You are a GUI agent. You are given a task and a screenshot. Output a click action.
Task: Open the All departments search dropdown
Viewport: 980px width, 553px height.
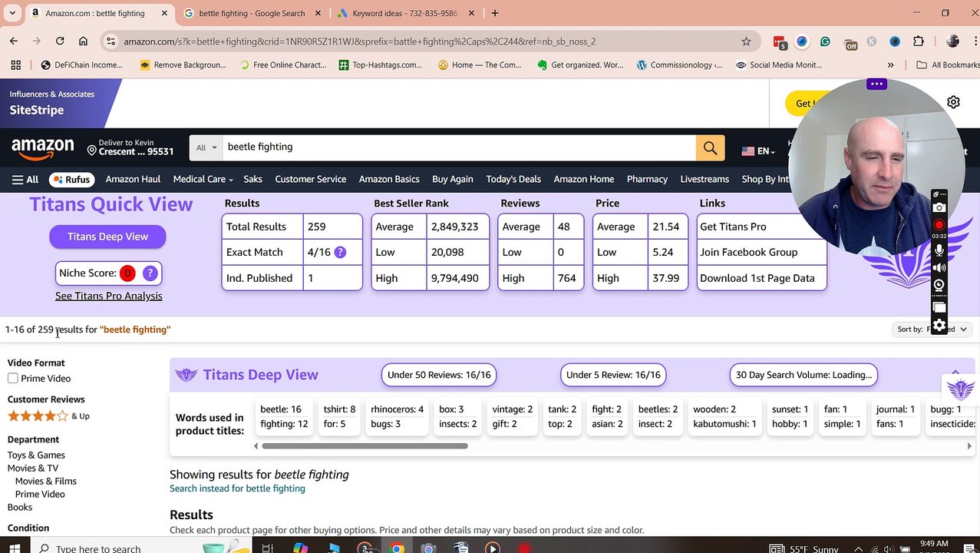pyautogui.click(x=206, y=147)
